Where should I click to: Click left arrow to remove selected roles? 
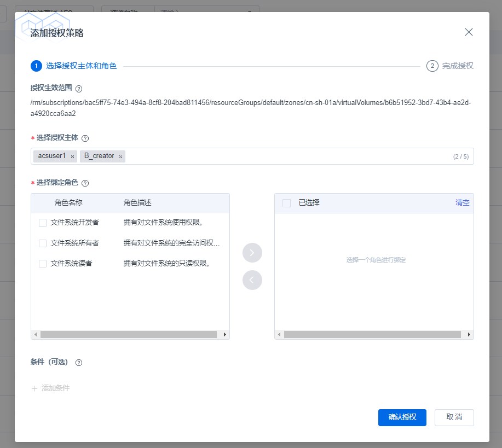coord(252,280)
